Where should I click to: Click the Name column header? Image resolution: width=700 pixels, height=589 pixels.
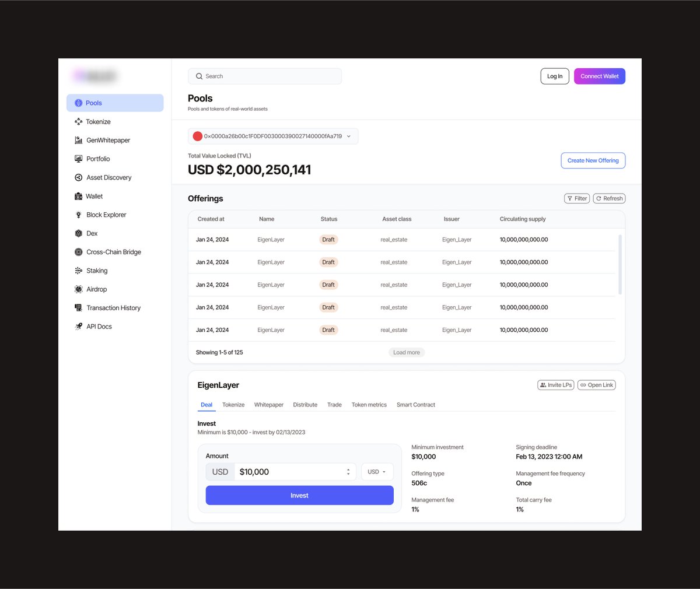tap(267, 219)
